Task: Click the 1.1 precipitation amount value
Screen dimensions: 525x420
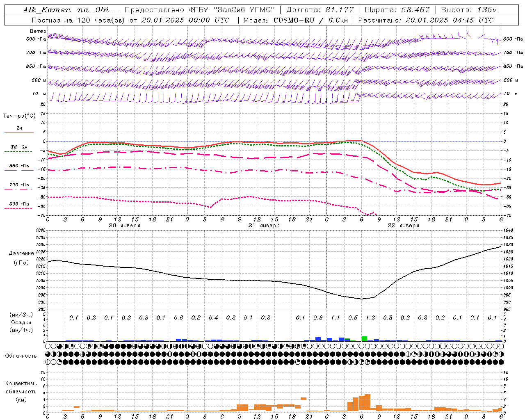Action: [336, 318]
